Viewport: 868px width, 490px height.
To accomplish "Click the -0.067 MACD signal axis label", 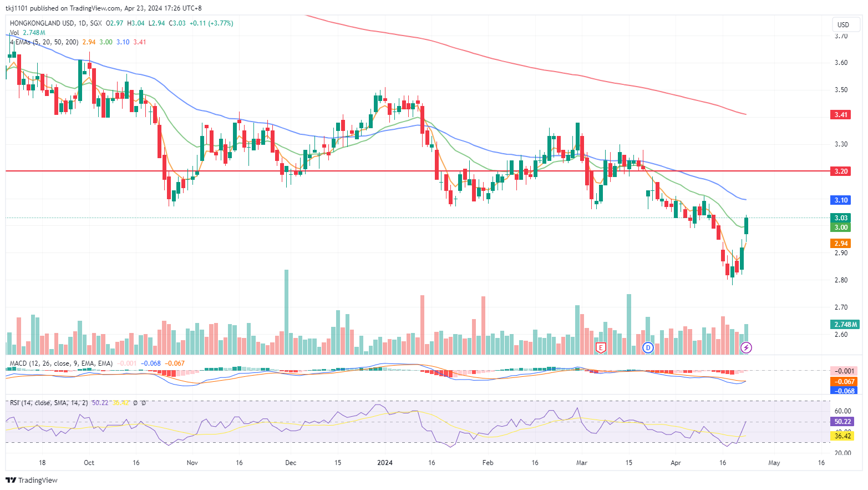I will (844, 381).
